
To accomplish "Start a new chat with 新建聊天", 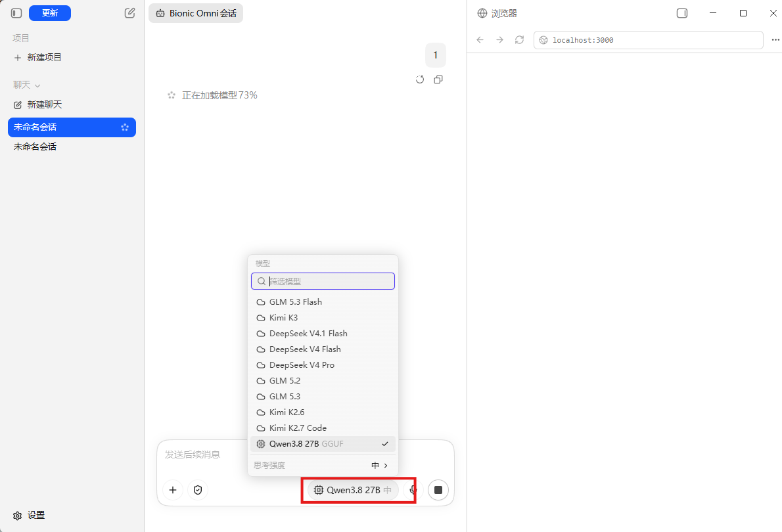I will tap(38, 104).
